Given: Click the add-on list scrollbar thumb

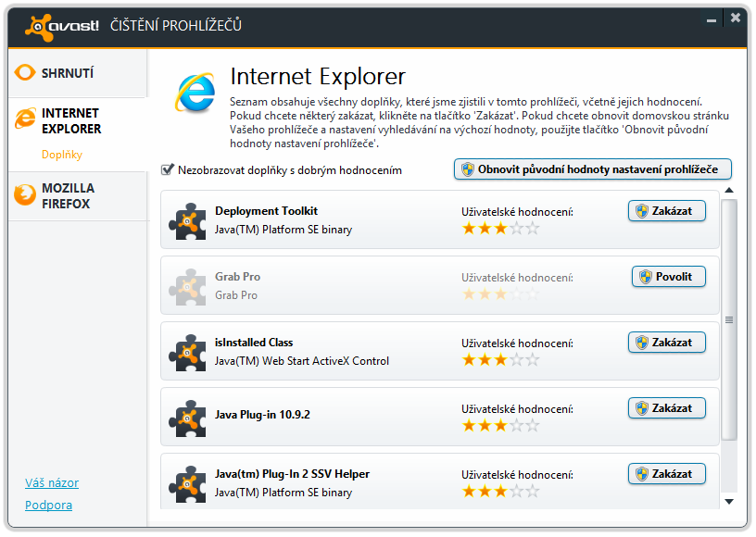Looking at the screenshot, I should coord(729,319).
